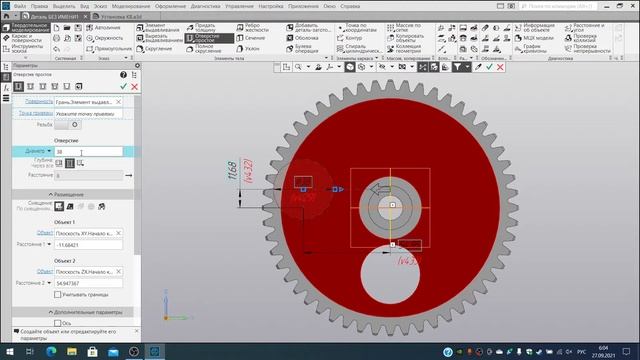The width and height of the screenshot is (640, 360).
Task: Click МЦХ модели command
Action: click(534, 38)
